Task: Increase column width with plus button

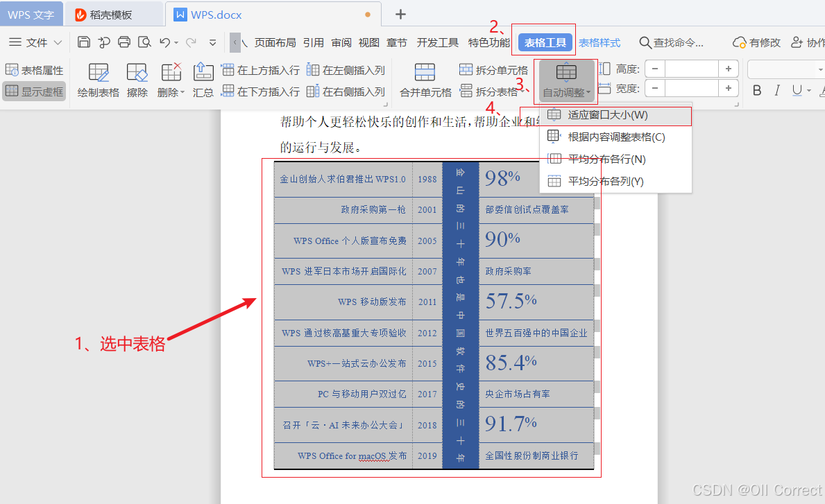Action: pyautogui.click(x=729, y=88)
